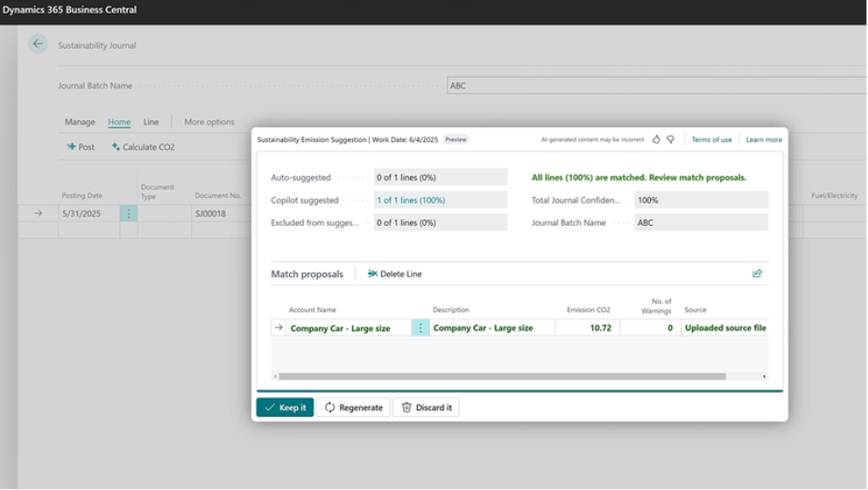Post the sustainability journal

81,147
